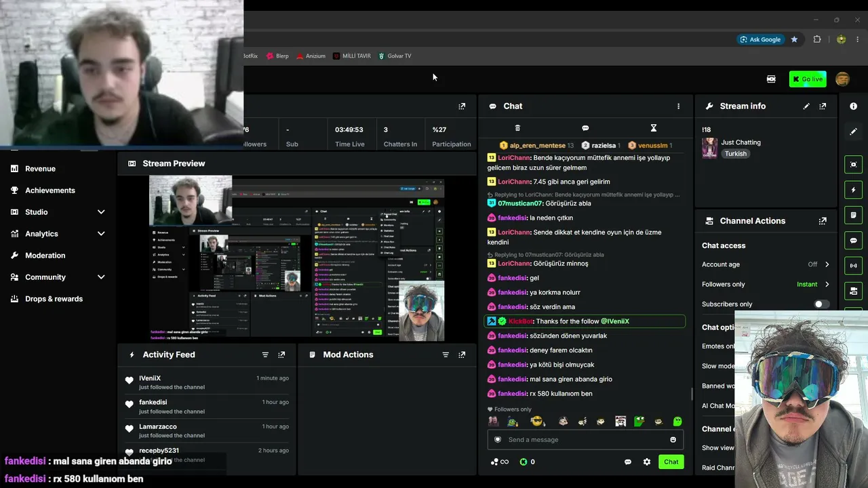868x488 pixels.
Task: Pop out the Stream info panel
Action: point(823,106)
